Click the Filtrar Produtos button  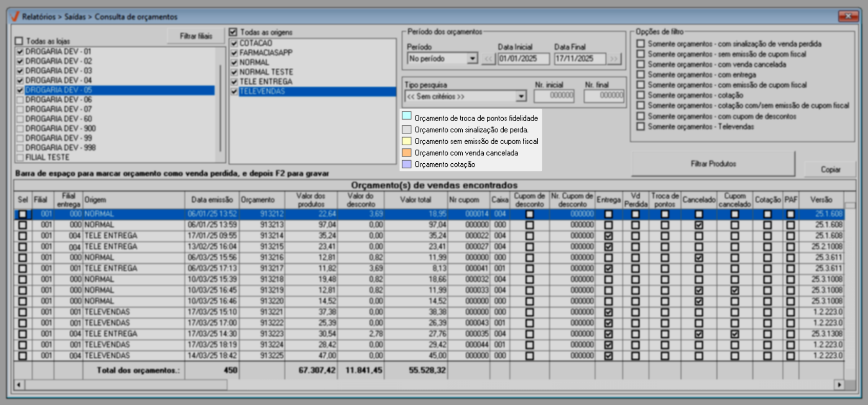(x=713, y=164)
